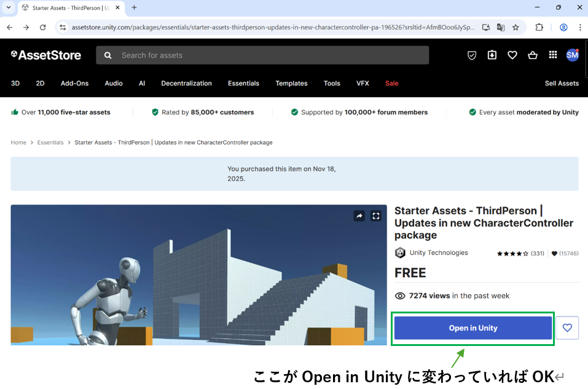The width and height of the screenshot is (588, 389).
Task: Open the shopping cart basket icon
Action: tap(533, 55)
